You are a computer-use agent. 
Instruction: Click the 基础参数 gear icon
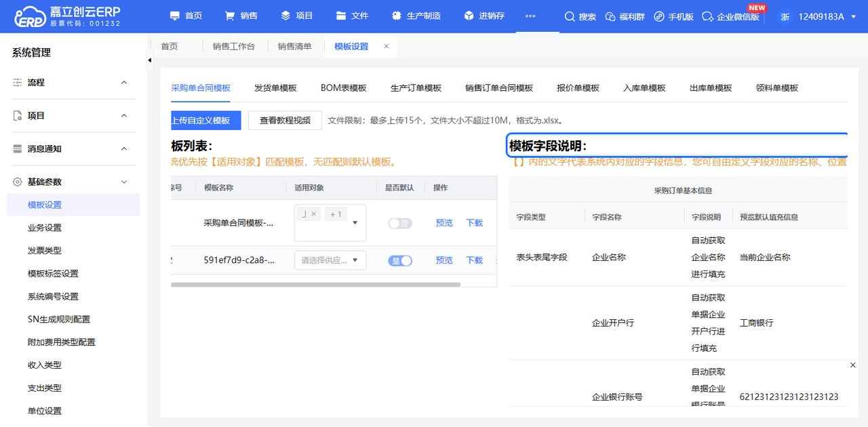click(18, 182)
